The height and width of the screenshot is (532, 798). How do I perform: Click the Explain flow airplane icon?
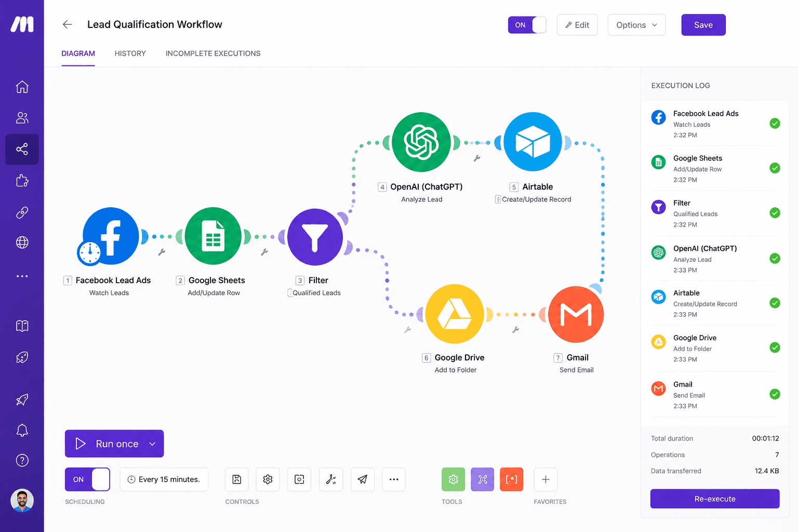tap(363, 480)
